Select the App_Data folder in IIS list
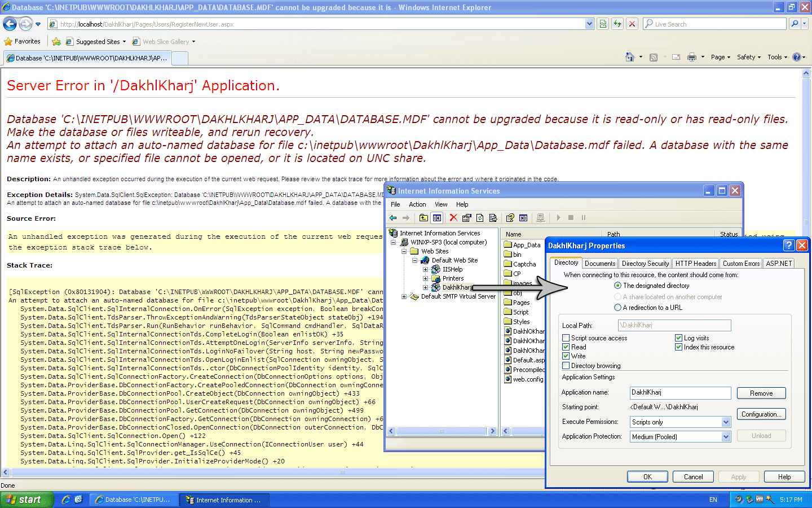 pos(522,245)
